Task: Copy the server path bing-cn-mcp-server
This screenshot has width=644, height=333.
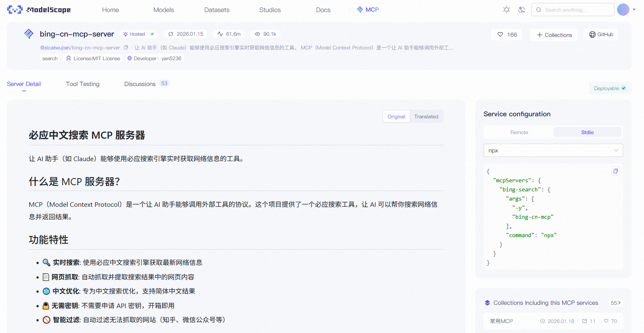Action: (x=126, y=47)
